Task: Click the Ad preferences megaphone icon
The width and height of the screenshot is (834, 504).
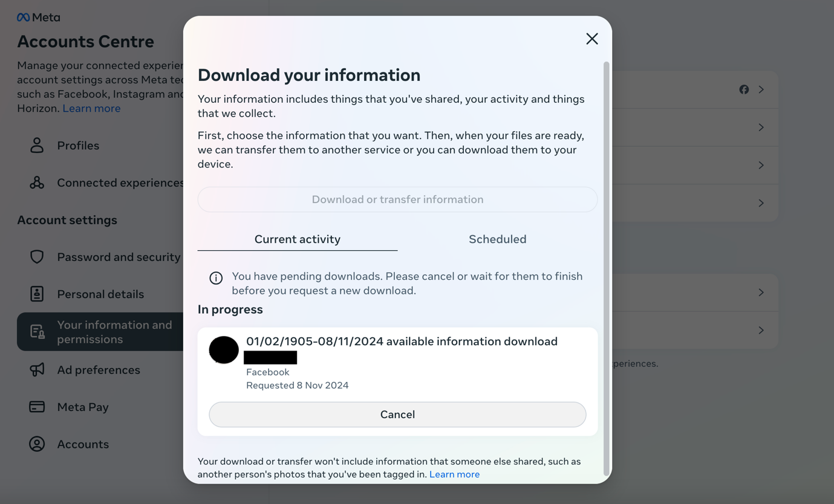Action: [x=37, y=370]
